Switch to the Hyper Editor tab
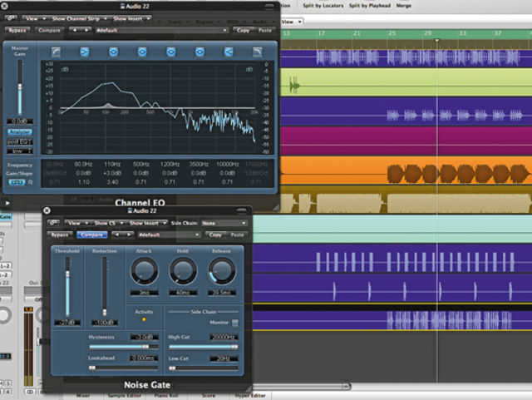This screenshot has height=400, width=532. [250, 396]
